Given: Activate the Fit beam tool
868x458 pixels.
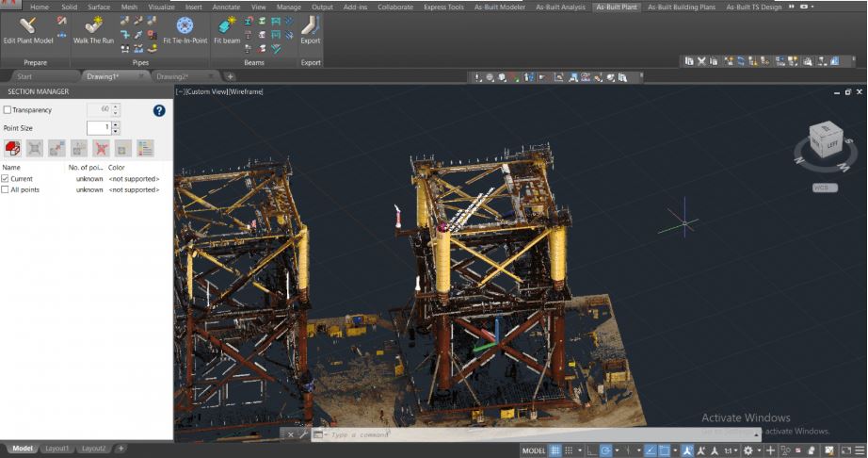Looking at the screenshot, I should pos(227,29).
